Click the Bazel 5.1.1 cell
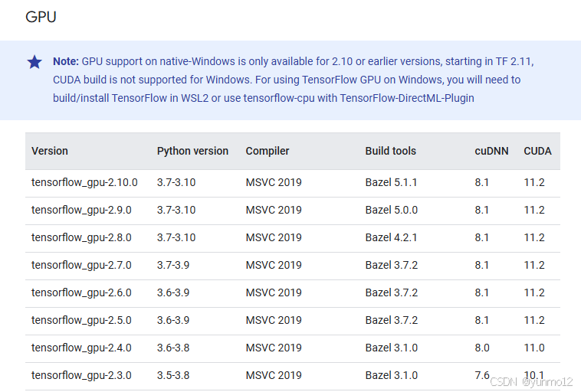Image resolution: width=581 pixels, height=392 pixels. 391,182
